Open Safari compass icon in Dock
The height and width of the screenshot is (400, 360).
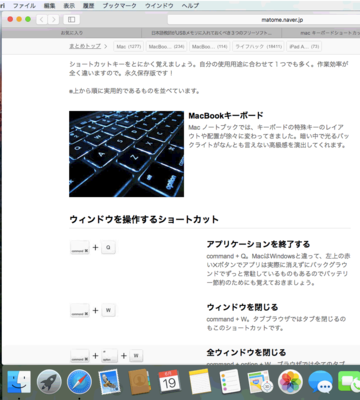(79, 382)
